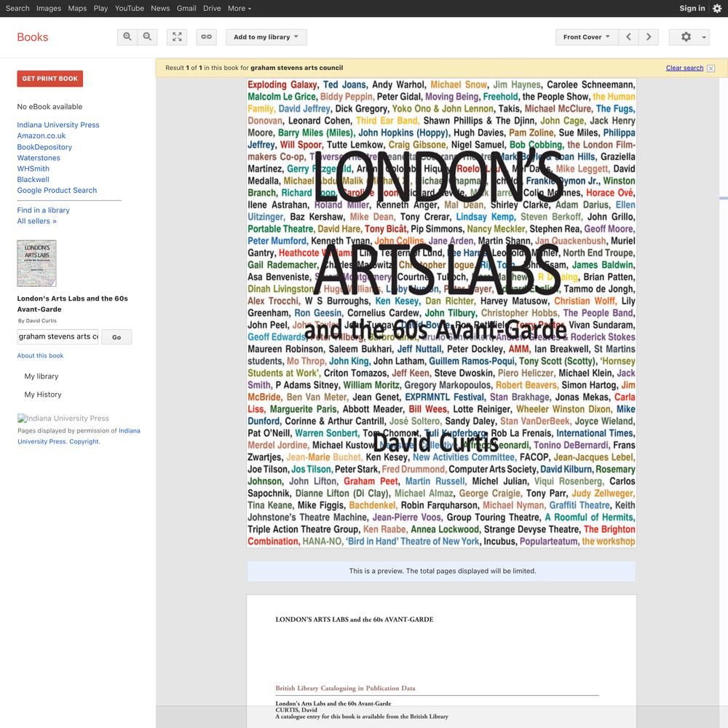Click the 'This is a preview' notice

tap(441, 571)
